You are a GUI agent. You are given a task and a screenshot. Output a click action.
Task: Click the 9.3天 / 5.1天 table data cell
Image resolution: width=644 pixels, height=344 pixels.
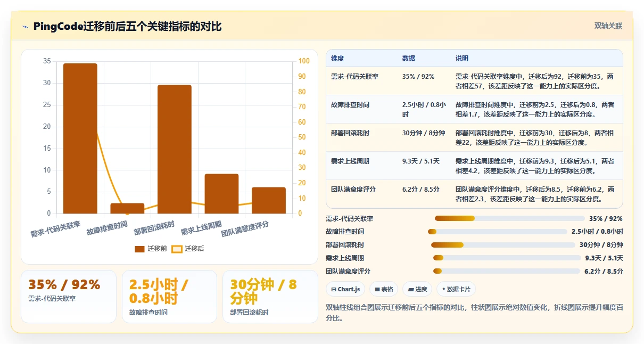[x=421, y=161]
